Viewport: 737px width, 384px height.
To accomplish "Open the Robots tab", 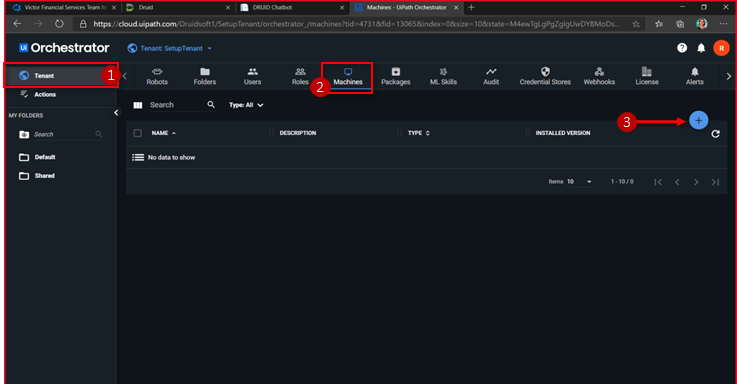I will [157, 76].
